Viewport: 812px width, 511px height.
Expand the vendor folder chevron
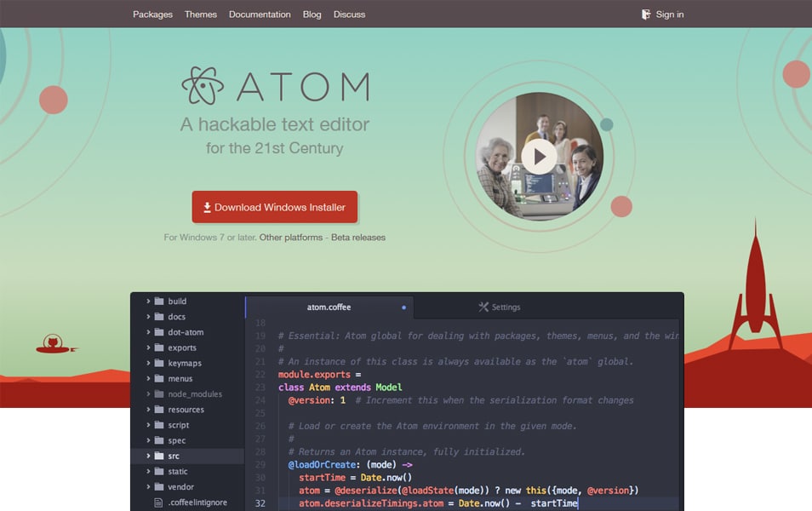pyautogui.click(x=148, y=487)
